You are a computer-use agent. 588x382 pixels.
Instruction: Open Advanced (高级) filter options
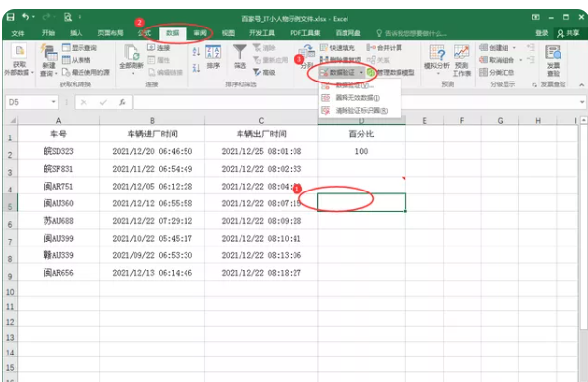click(x=264, y=72)
